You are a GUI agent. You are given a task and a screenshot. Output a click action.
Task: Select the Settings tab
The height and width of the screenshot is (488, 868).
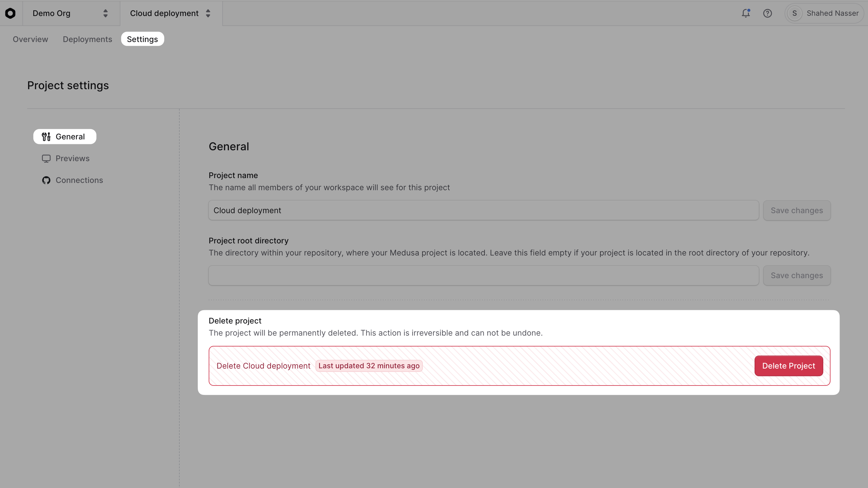click(142, 39)
